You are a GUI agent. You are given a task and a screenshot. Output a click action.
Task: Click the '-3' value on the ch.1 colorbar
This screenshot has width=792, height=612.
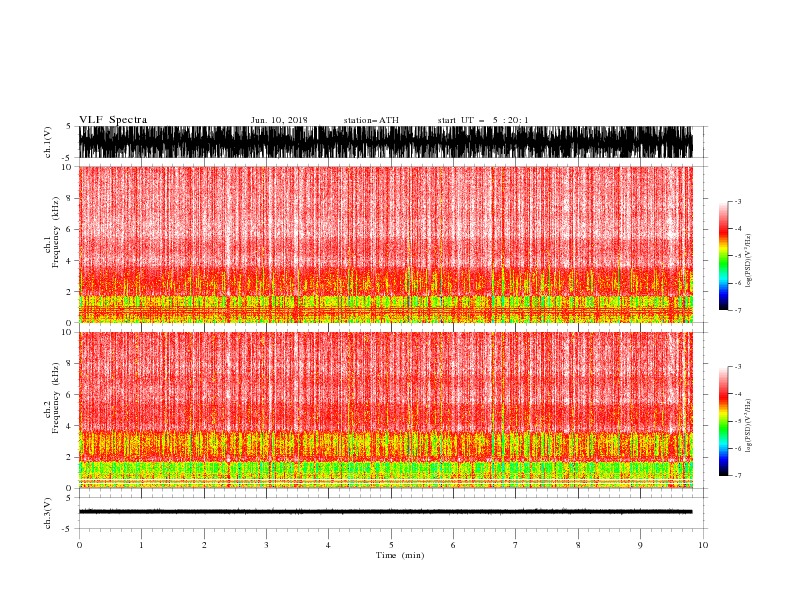pos(737,201)
